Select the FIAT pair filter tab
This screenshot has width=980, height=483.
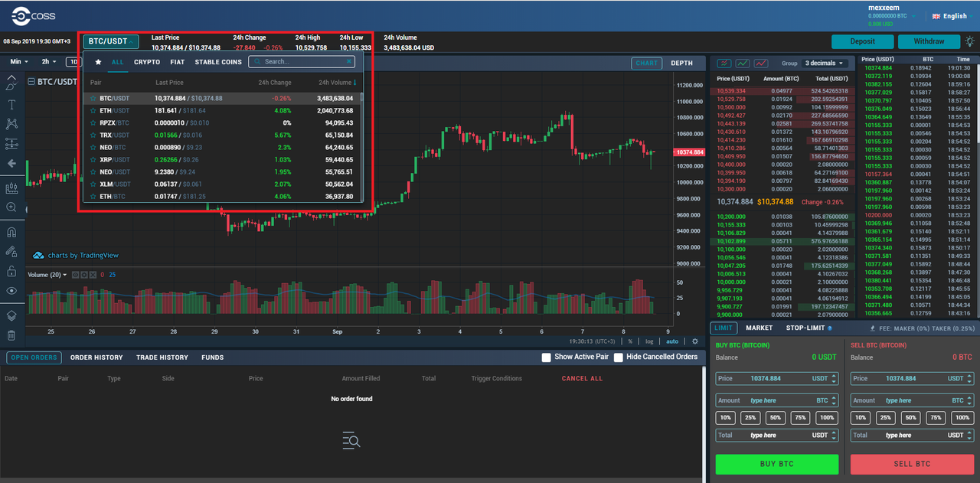[178, 62]
